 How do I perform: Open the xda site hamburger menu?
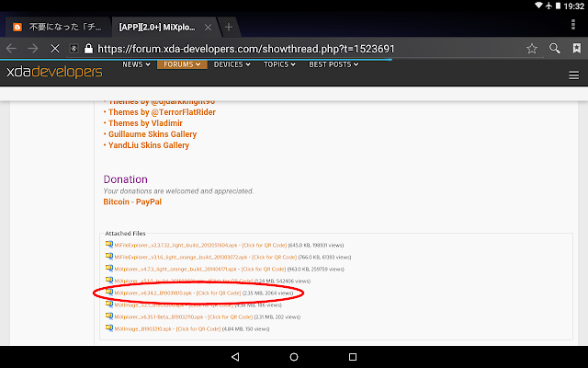point(573,75)
